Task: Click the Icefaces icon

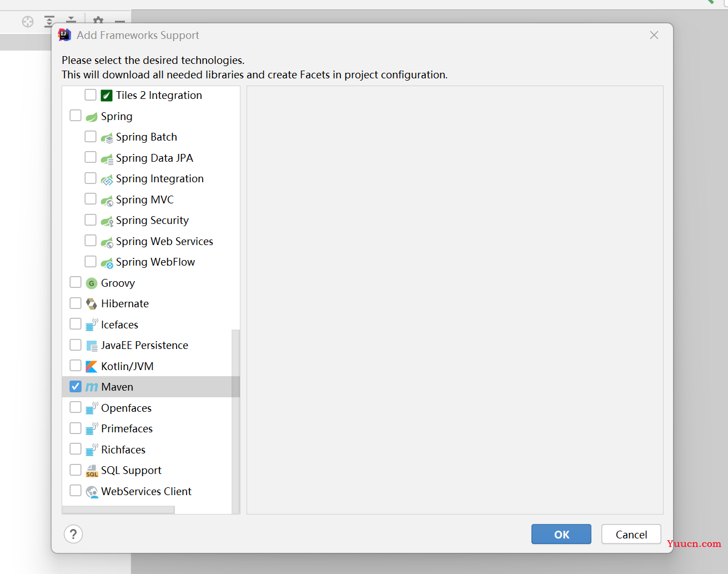Action: coord(92,325)
